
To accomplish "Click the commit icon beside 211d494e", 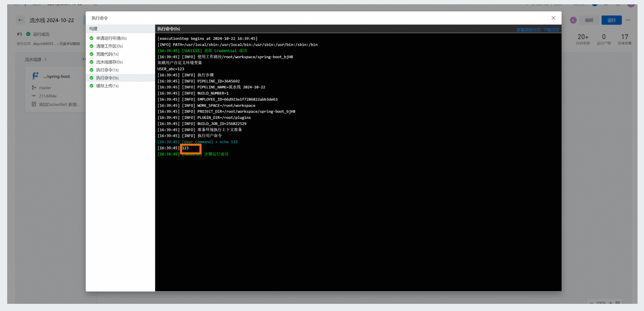I will (x=34, y=96).
